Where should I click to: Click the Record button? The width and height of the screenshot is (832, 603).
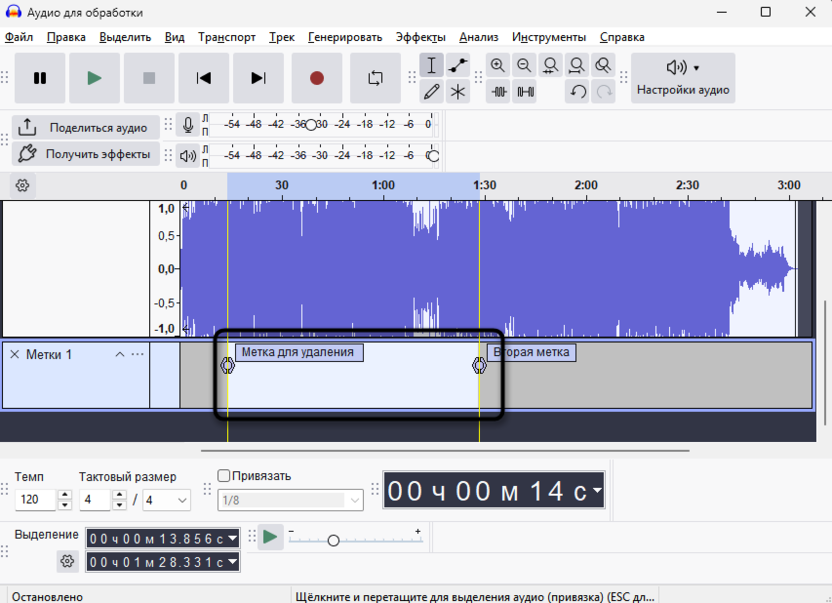click(x=317, y=78)
